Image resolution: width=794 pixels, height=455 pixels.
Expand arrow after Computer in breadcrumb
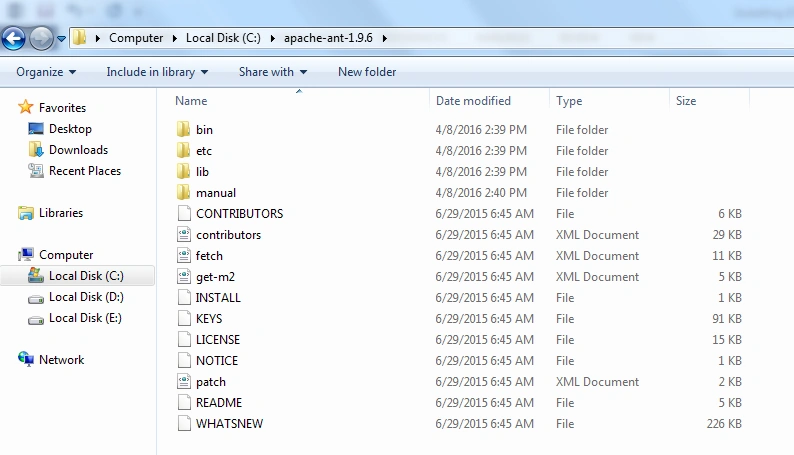point(175,38)
